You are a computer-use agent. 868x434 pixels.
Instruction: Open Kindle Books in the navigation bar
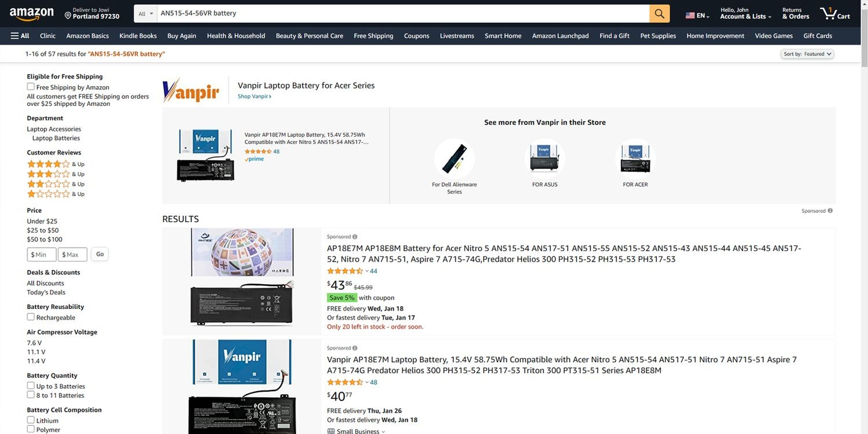point(138,36)
